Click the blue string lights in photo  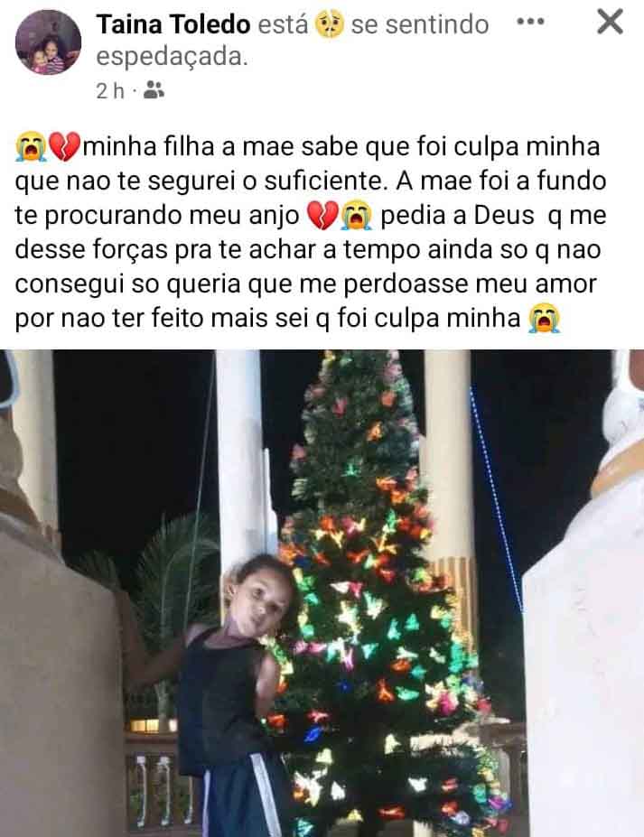click(x=496, y=499)
